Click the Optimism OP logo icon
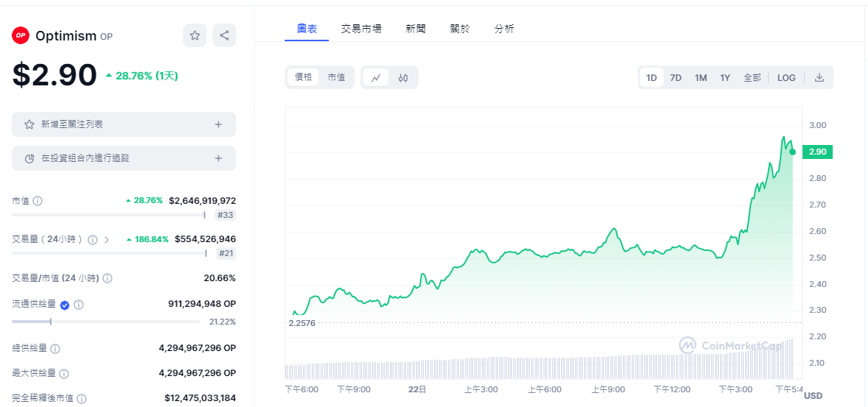The height and width of the screenshot is (407, 868). (x=21, y=35)
